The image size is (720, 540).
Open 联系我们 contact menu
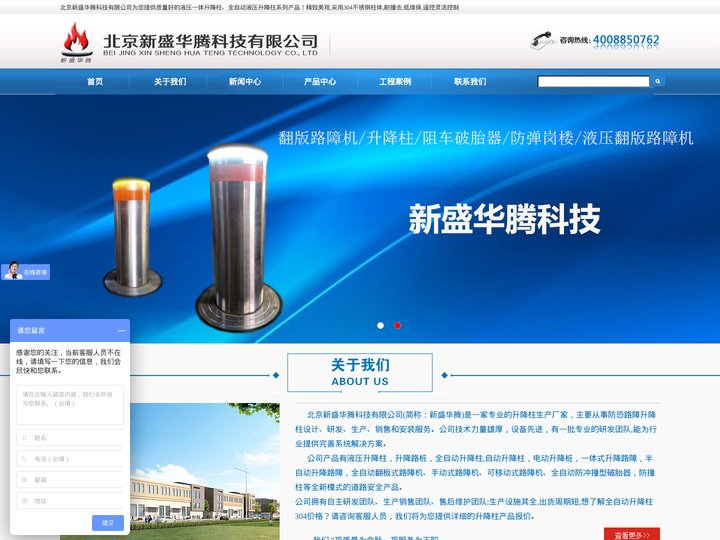(470, 82)
